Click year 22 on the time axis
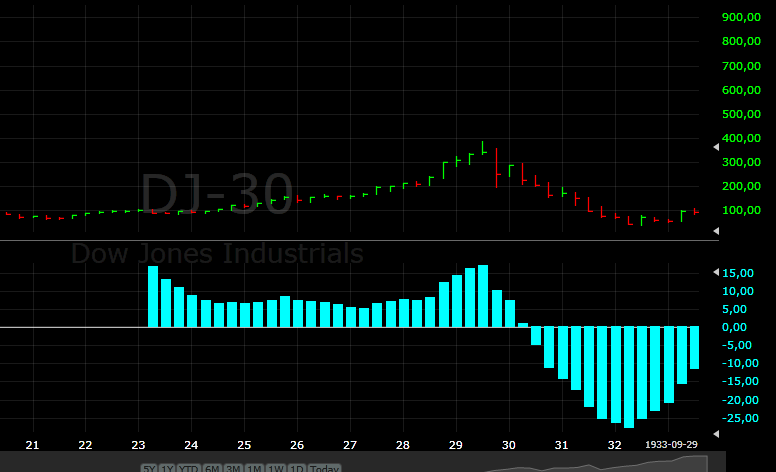This screenshot has width=776, height=472. tap(85, 445)
